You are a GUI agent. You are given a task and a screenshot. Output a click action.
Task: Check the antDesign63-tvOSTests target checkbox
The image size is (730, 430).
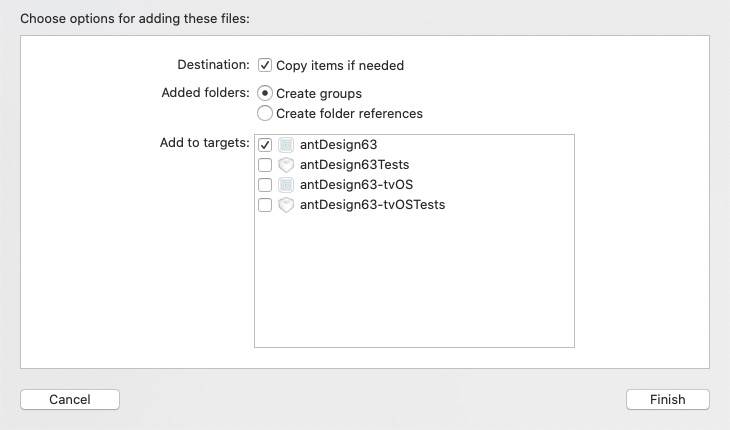(265, 205)
